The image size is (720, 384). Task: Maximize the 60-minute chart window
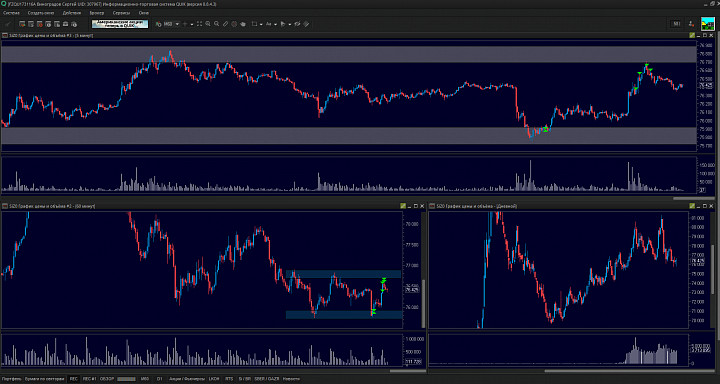point(416,206)
